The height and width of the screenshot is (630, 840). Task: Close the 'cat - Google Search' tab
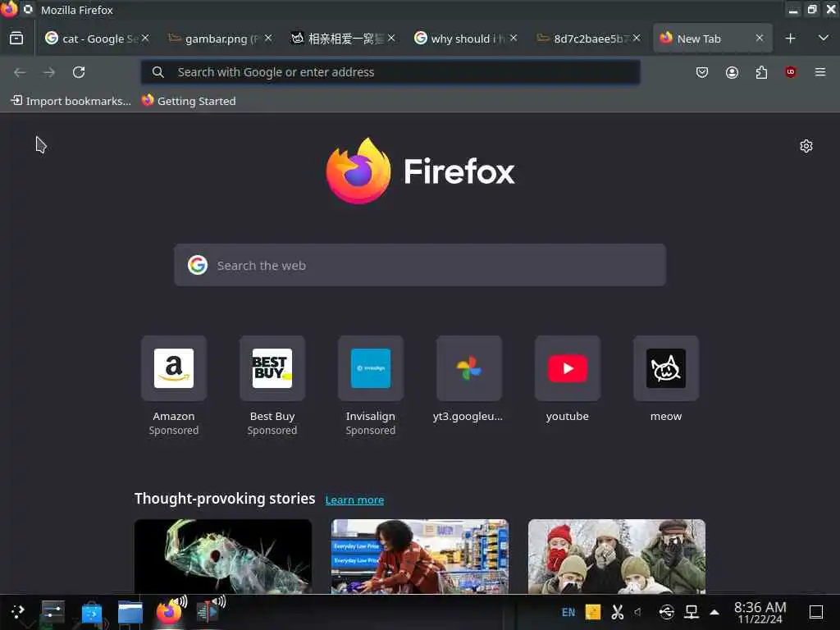(145, 38)
